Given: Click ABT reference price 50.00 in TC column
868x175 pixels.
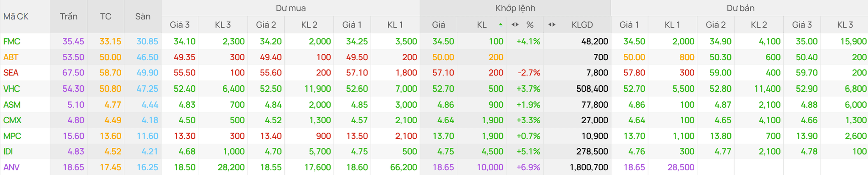Looking at the screenshot, I should click(110, 57).
